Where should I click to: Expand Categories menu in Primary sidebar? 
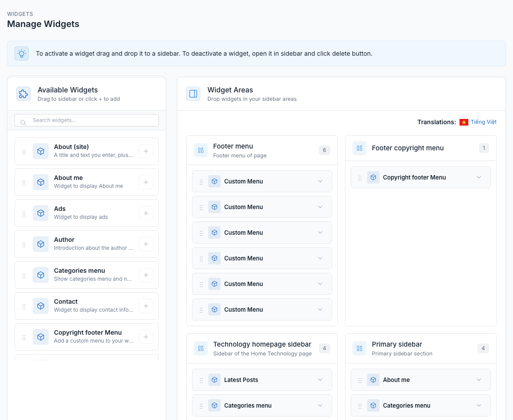479,405
